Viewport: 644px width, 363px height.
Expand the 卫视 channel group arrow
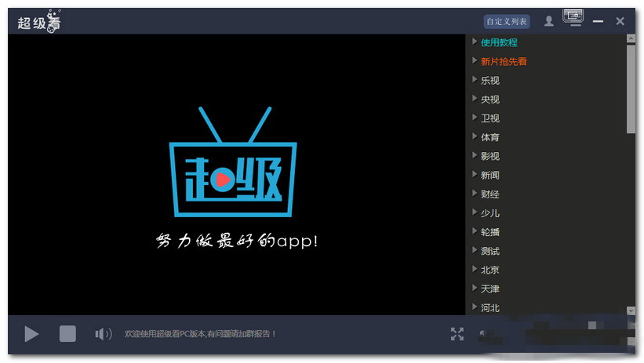(475, 118)
